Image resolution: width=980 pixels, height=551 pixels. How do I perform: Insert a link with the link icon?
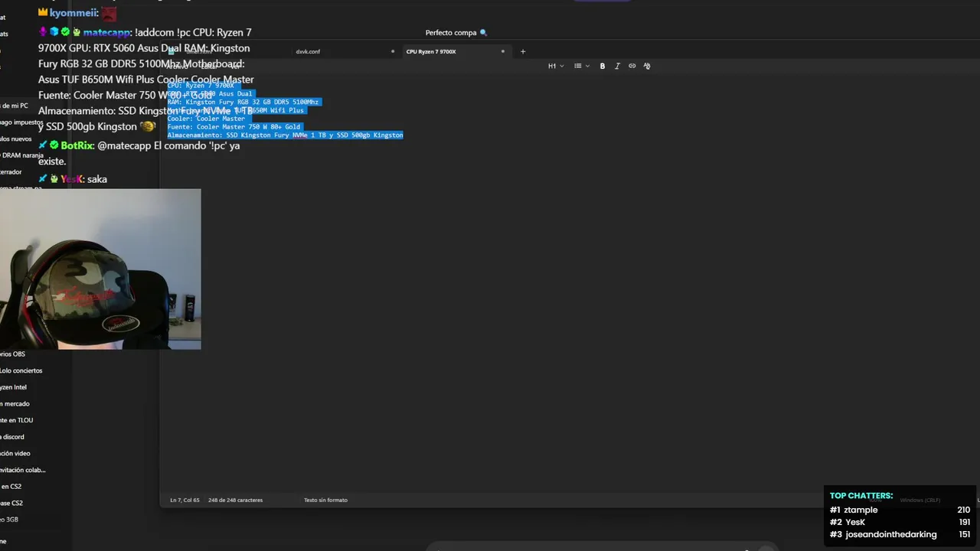[632, 66]
